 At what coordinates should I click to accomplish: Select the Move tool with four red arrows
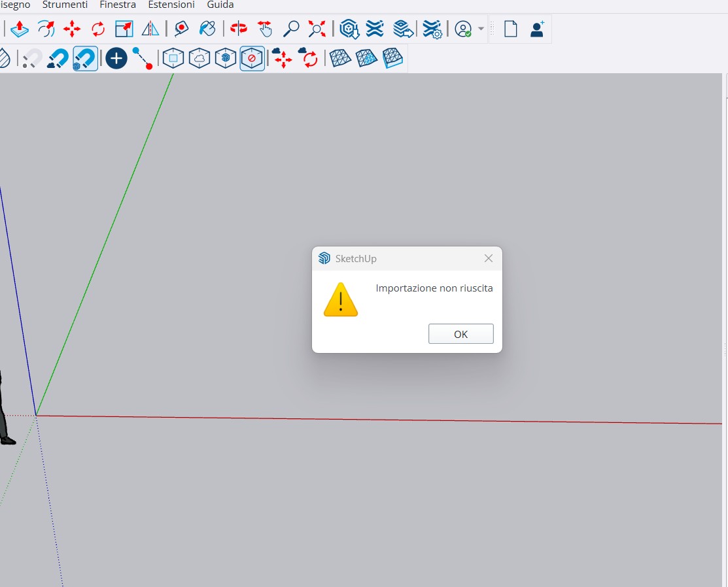72,29
